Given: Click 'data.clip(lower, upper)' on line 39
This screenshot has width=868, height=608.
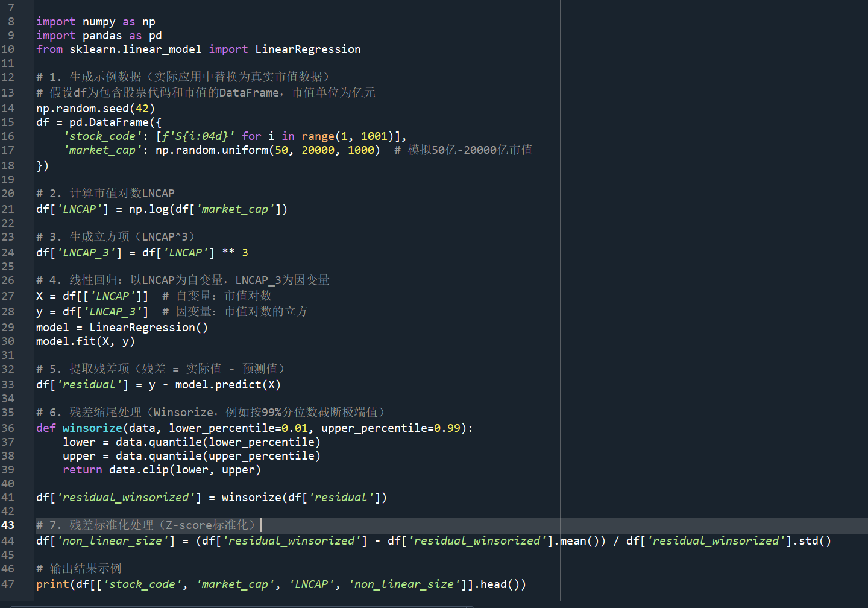Looking at the screenshot, I should point(185,470).
